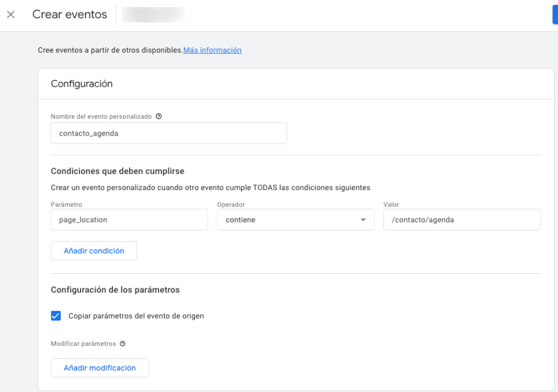Click help icon beside Nombre del evento personalizado
558x392 pixels.
coord(159,117)
